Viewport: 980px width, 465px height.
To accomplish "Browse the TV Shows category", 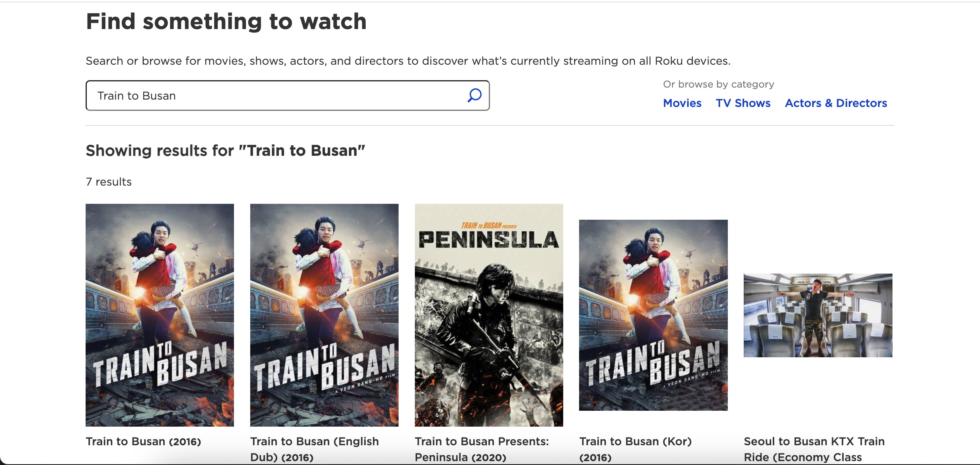I will pos(743,103).
